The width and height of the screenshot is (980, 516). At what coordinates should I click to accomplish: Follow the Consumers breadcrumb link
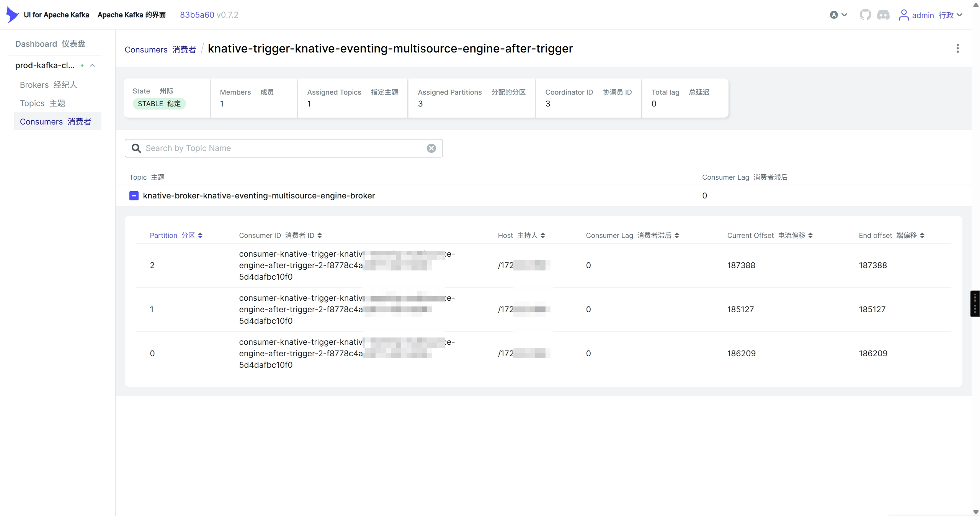pos(160,49)
